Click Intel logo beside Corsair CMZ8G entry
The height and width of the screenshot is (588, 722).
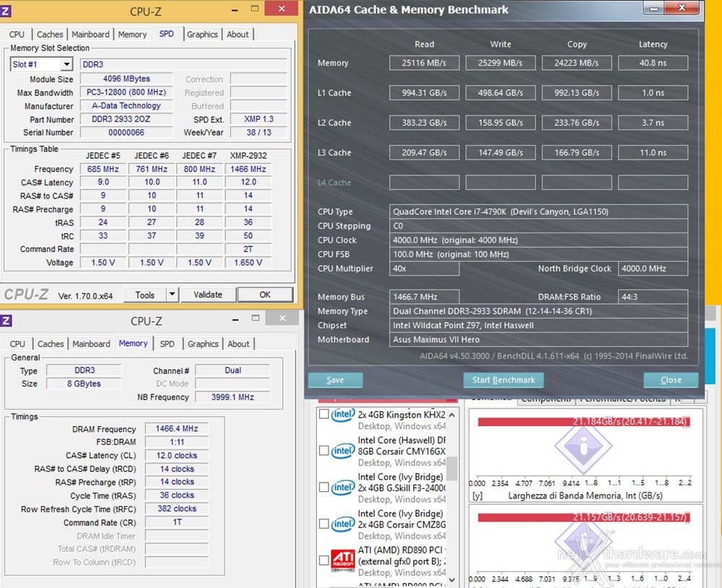click(x=343, y=524)
